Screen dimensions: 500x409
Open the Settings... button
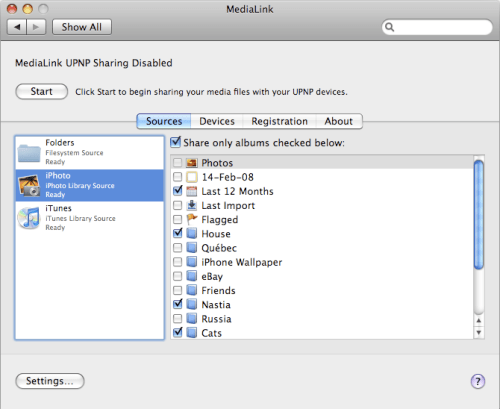click(x=50, y=381)
